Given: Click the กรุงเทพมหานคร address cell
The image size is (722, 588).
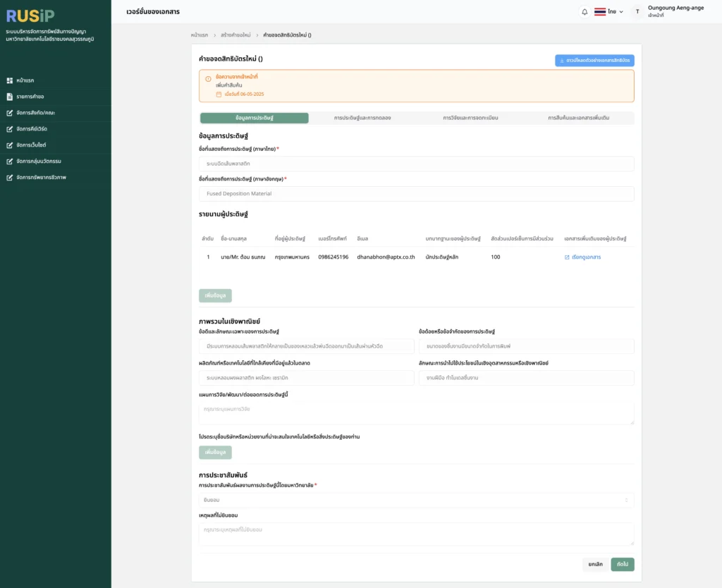Looking at the screenshot, I should pyautogui.click(x=292, y=257).
